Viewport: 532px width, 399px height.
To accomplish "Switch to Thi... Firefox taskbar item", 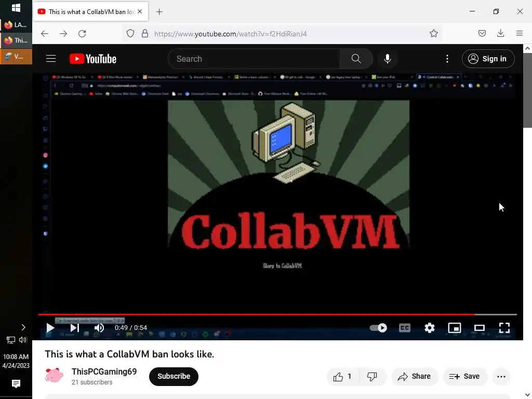I will [16, 41].
